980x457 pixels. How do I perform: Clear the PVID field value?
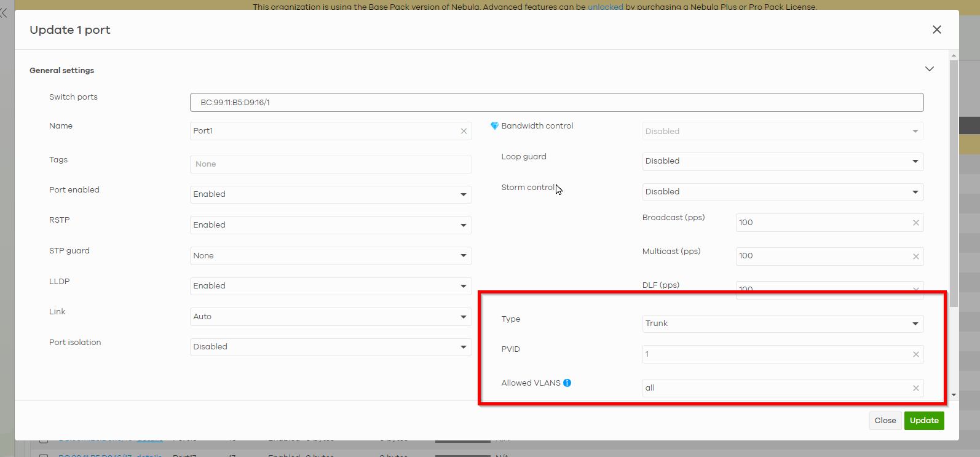click(x=915, y=354)
